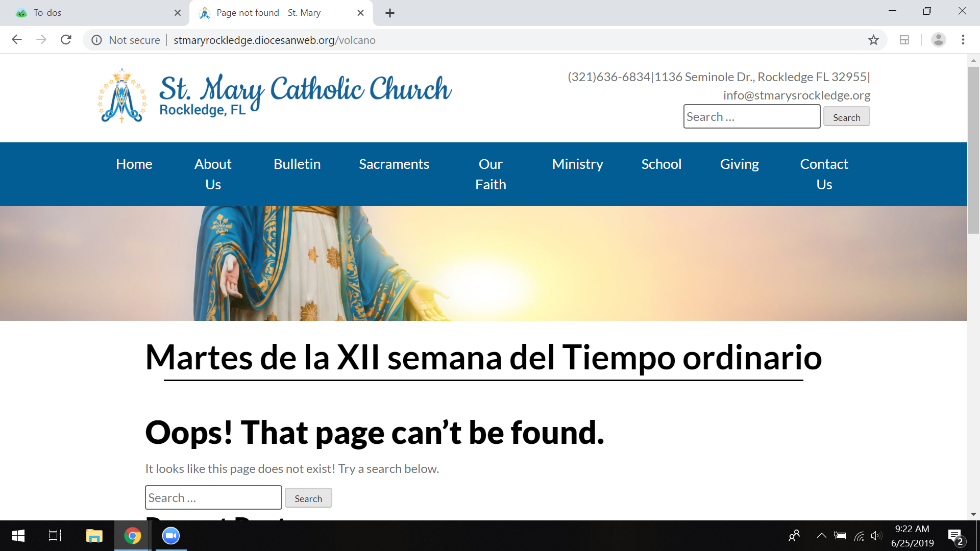Click the page's vertical scrollbar thumb
This screenshot has width=980, height=551.
973,151
